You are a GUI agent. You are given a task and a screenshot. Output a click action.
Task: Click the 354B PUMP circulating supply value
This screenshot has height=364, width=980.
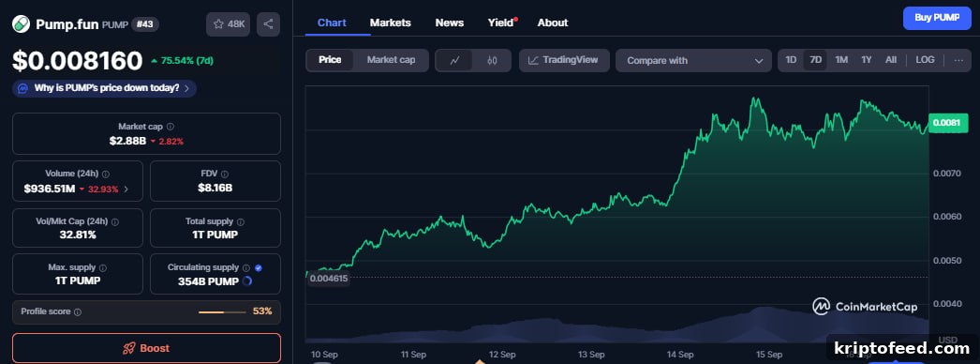(208, 281)
